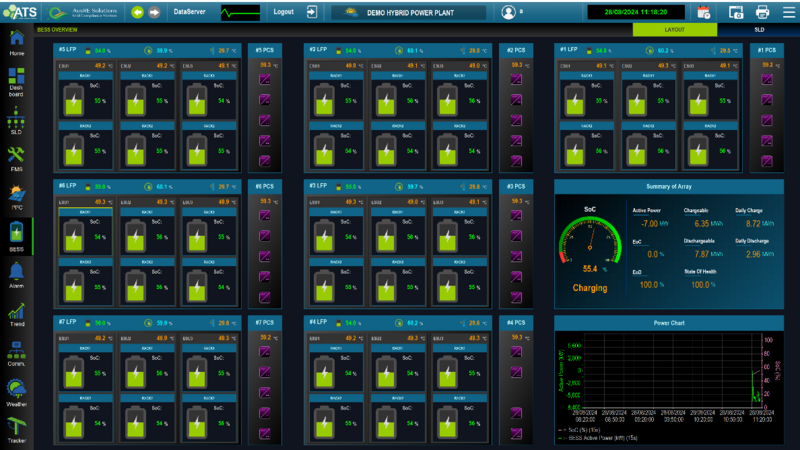800x450 pixels.
Task: Click the #5 PCS header
Action: point(265,51)
